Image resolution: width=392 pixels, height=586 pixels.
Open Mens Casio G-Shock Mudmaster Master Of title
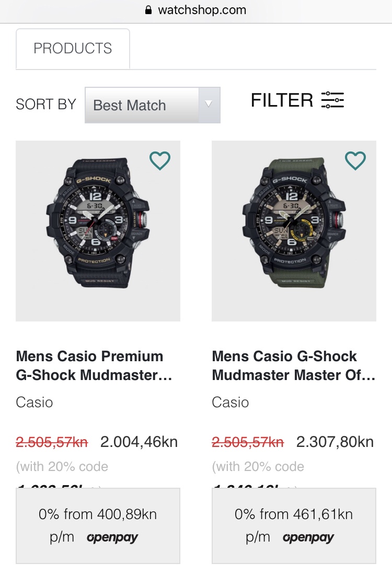click(x=293, y=365)
